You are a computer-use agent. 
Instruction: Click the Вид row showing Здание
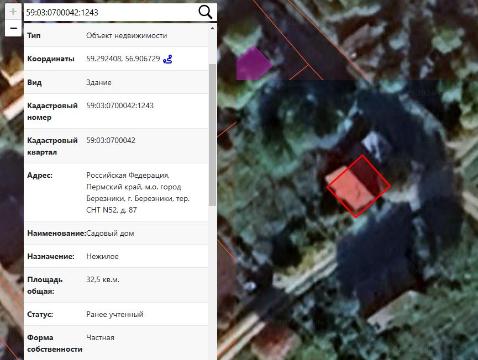click(116, 82)
